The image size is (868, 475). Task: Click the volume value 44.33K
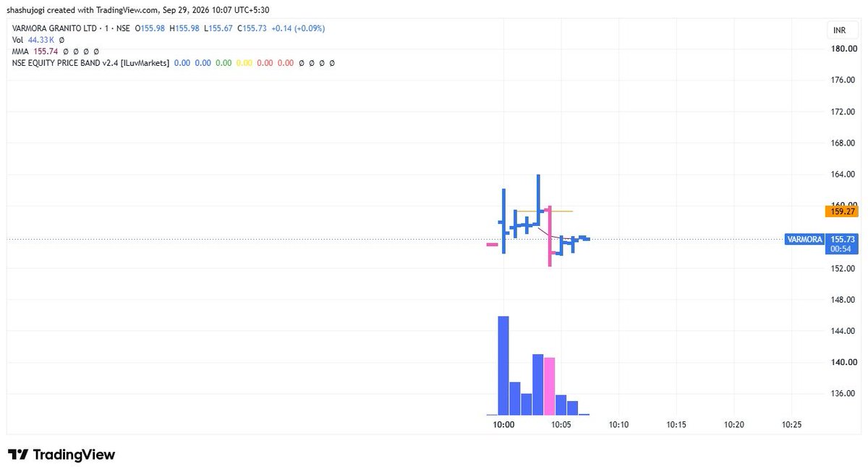[x=41, y=40]
